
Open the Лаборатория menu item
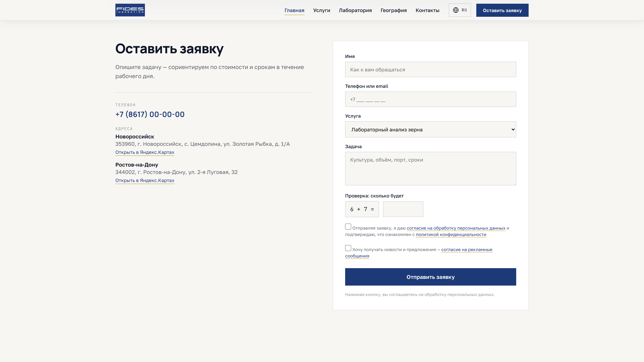coord(355,10)
